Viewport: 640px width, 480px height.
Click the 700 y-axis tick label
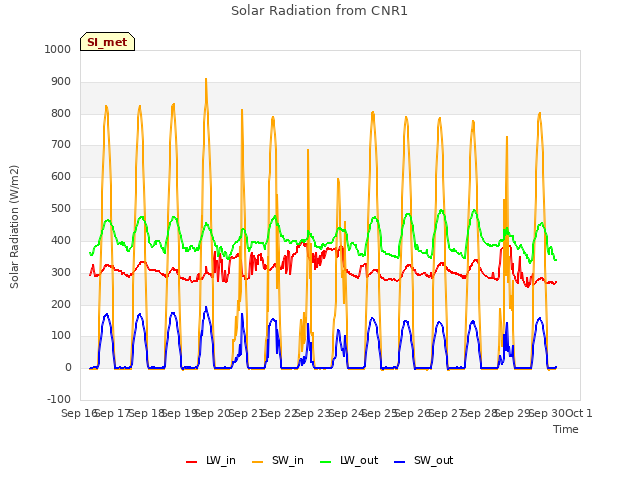61,144
